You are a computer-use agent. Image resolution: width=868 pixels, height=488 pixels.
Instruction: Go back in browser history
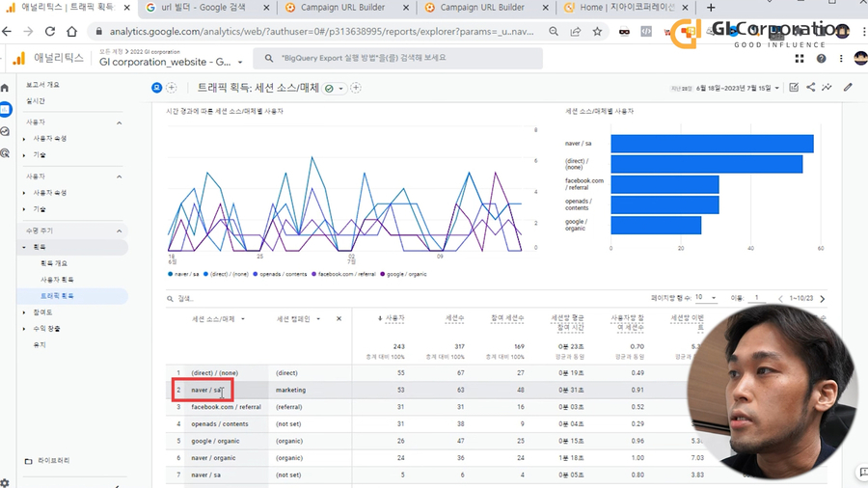pyautogui.click(x=7, y=32)
